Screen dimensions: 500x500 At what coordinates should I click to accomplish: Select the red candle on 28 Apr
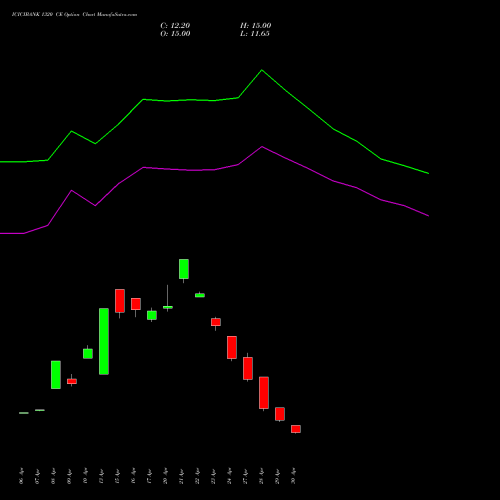click(264, 393)
